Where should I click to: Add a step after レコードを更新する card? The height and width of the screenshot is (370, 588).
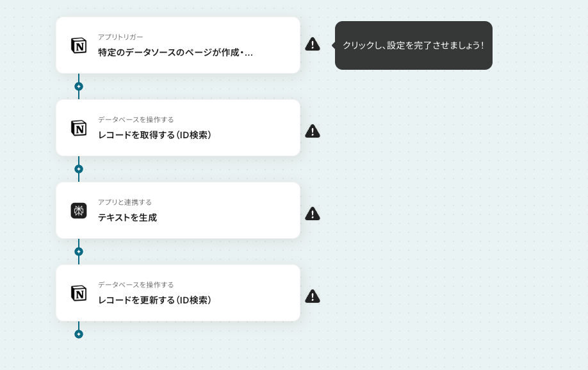click(79, 334)
